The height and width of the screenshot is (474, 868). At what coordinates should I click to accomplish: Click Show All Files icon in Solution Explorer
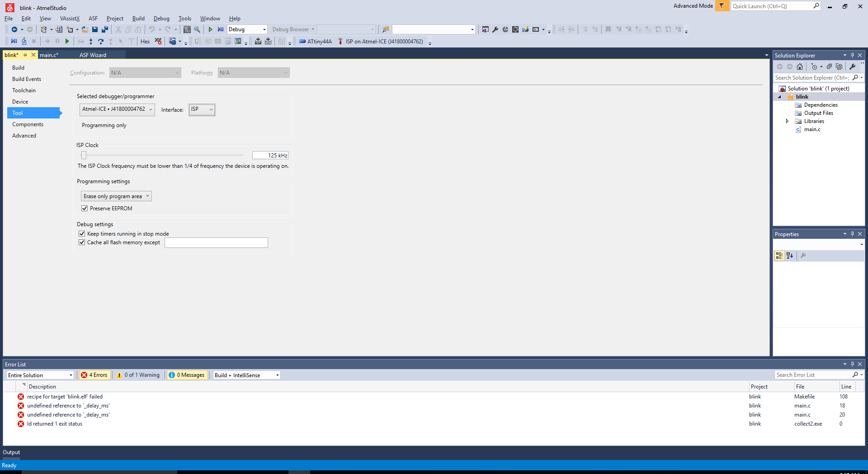(x=839, y=66)
